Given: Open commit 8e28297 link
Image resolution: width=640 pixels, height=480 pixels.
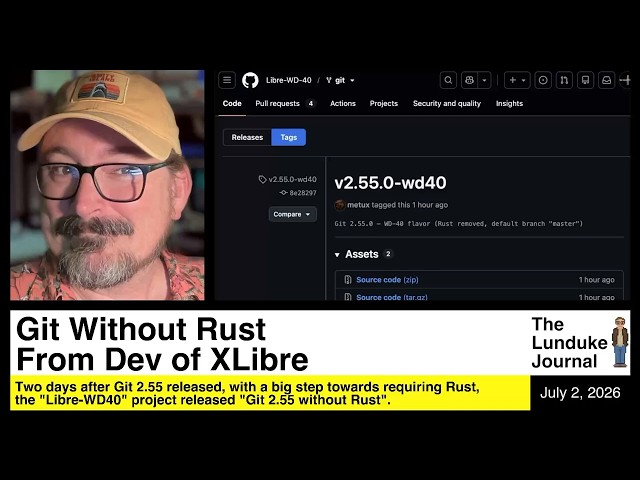Looking at the screenshot, I should [303, 193].
